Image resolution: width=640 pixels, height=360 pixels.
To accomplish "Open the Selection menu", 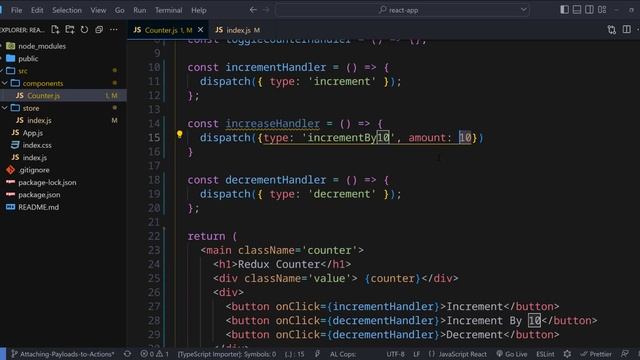I will [x=67, y=10].
